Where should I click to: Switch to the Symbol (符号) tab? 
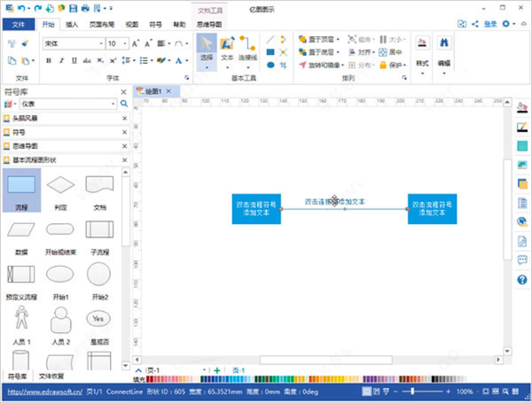click(156, 25)
